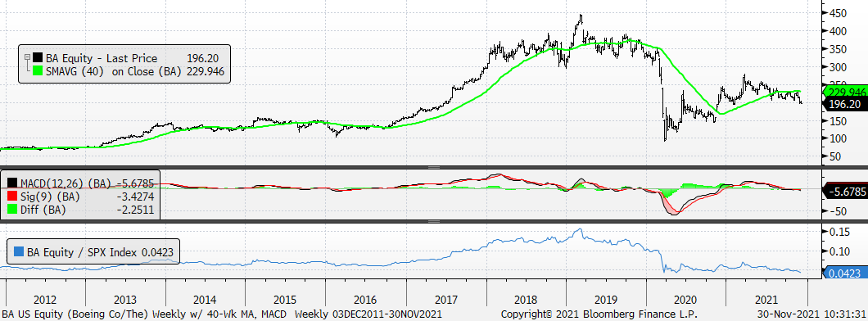
Task: Select the 'Sig(9) (BA)' legend label
Action: [x=51, y=196]
